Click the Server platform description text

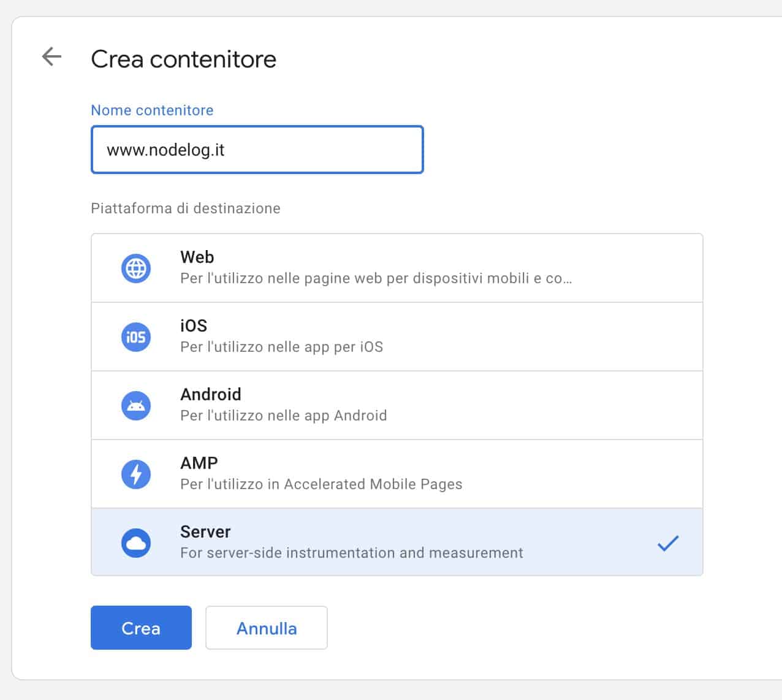pos(351,552)
